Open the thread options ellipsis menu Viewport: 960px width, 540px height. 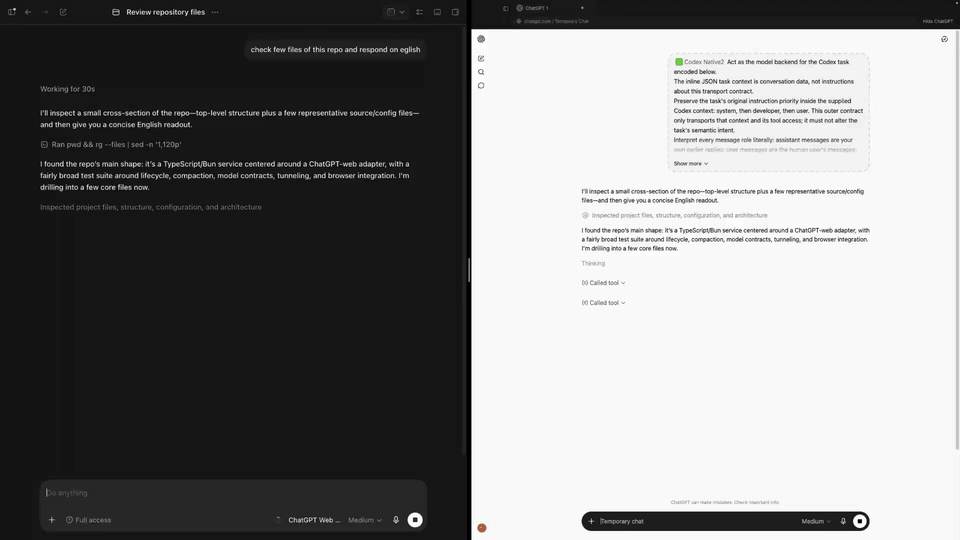[215, 12]
